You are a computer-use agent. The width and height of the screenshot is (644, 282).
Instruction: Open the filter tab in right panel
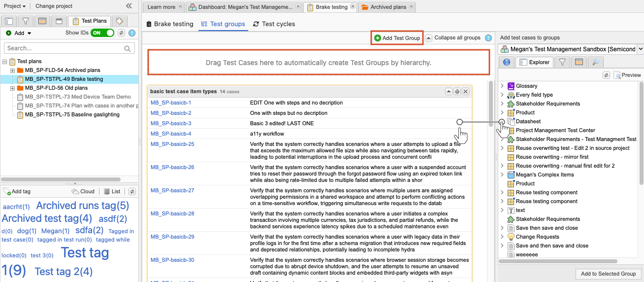click(562, 62)
